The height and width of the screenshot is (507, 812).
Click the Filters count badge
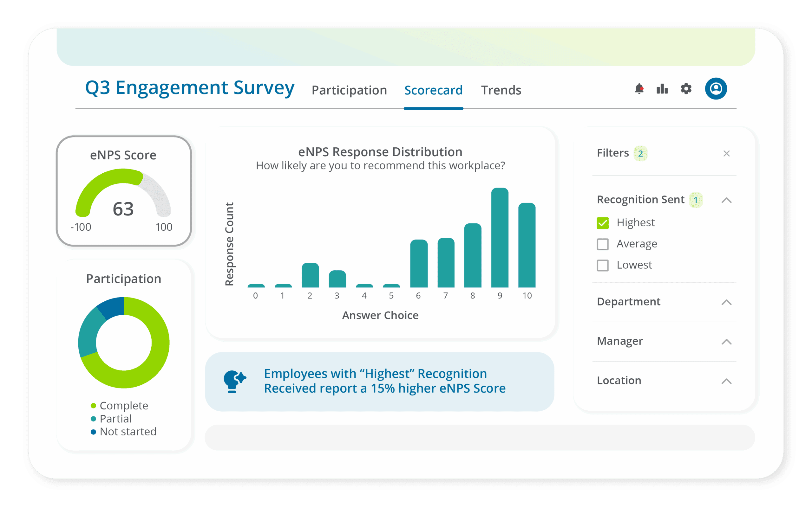tap(640, 154)
